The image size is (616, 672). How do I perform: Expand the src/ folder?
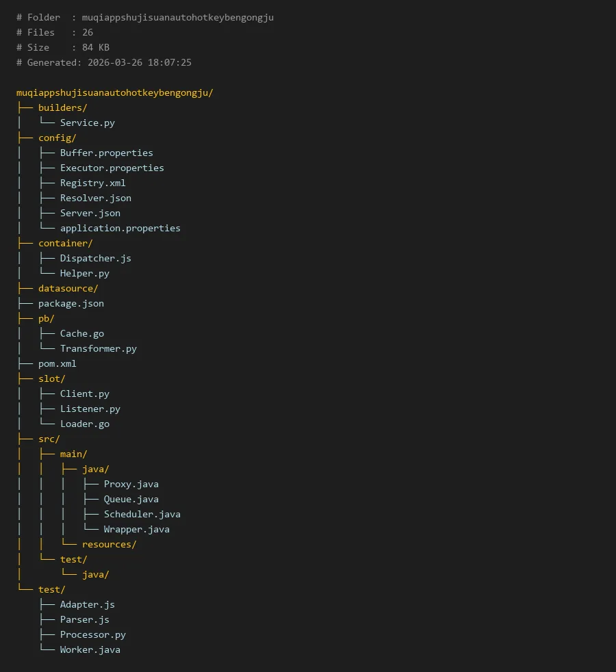click(x=49, y=439)
